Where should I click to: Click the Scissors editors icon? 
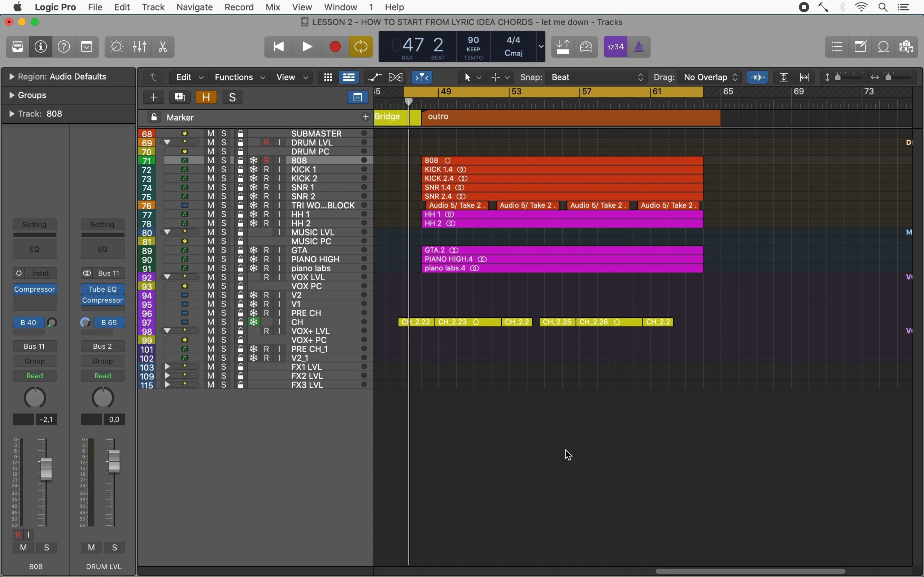[x=163, y=47]
